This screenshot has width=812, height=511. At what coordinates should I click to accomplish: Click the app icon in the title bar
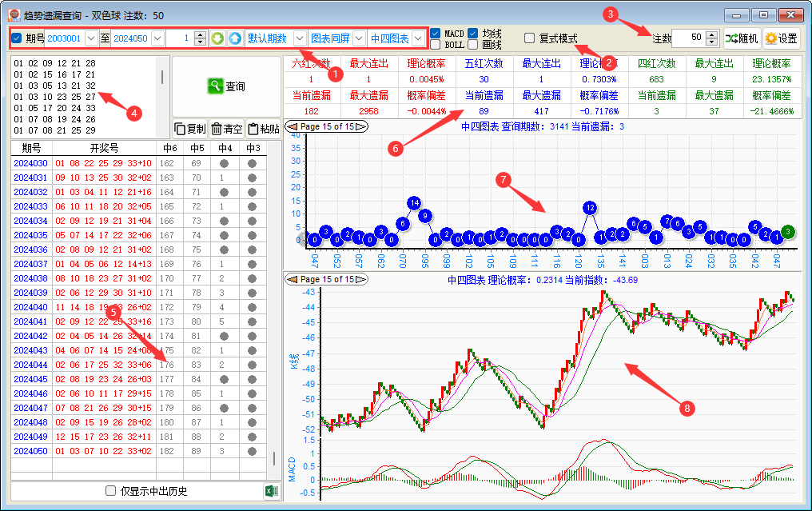15,15
